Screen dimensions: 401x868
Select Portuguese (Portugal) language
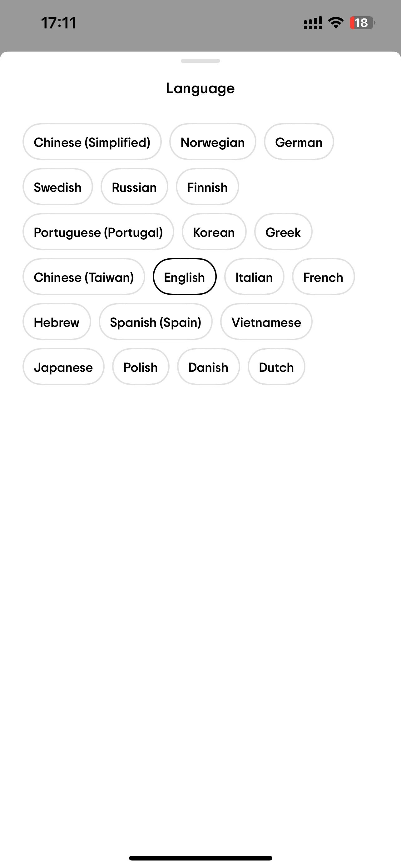(x=98, y=232)
